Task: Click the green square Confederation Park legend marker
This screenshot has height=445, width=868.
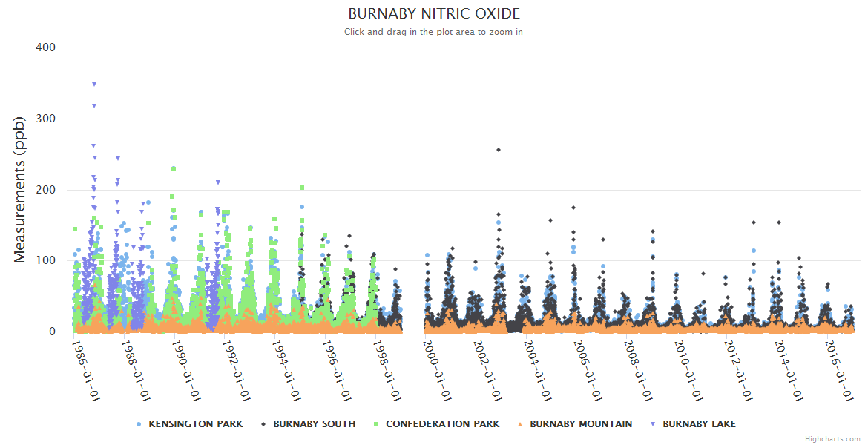Action: coord(376,424)
